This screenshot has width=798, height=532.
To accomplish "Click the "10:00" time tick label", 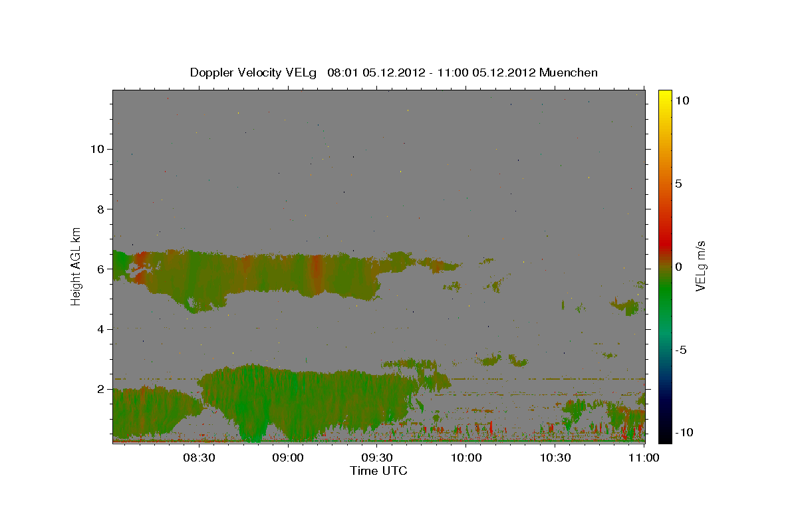I will [x=466, y=458].
